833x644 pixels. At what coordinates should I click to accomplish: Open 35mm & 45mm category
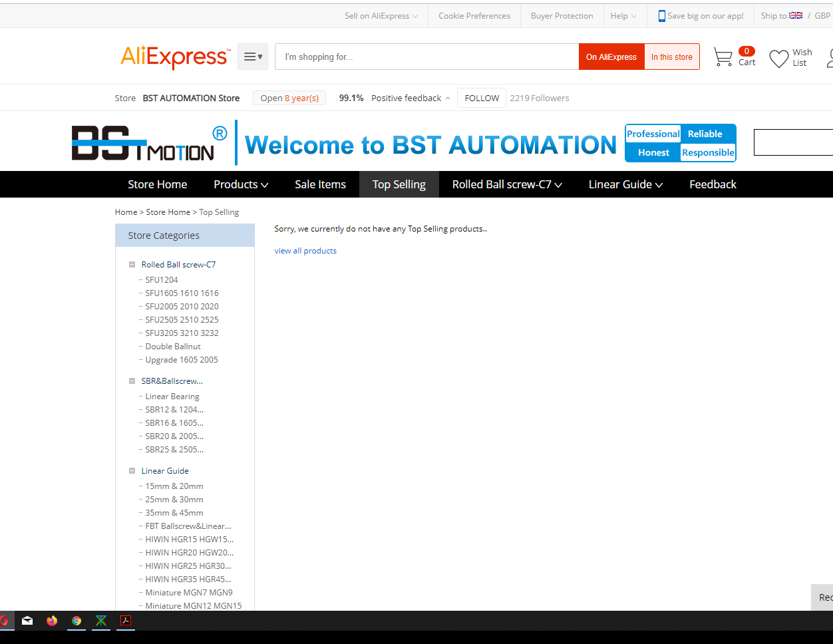point(174,513)
